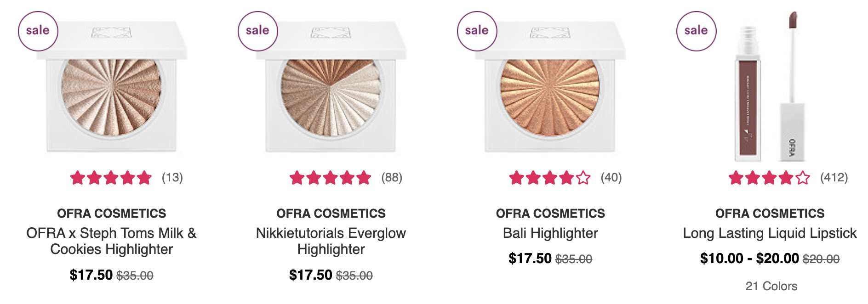Click the sale badge on Milk & Cookies Highlighter
This screenshot has width=868, height=304.
[38, 31]
